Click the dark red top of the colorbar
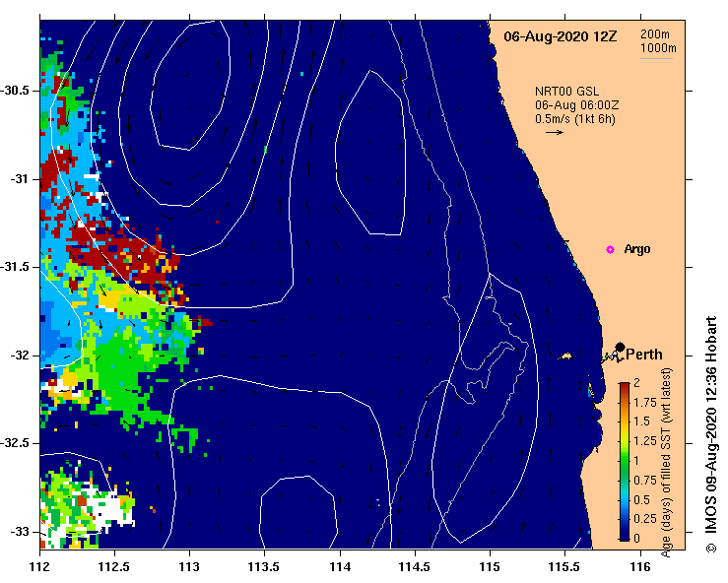 pyautogui.click(x=625, y=388)
